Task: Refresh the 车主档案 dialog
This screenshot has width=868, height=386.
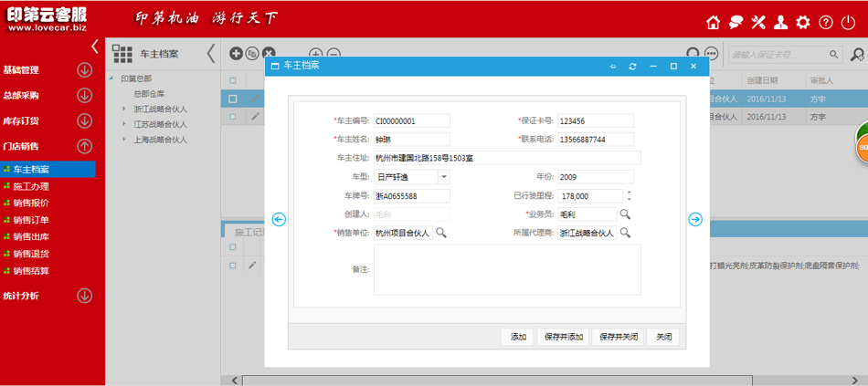Action: [x=633, y=67]
